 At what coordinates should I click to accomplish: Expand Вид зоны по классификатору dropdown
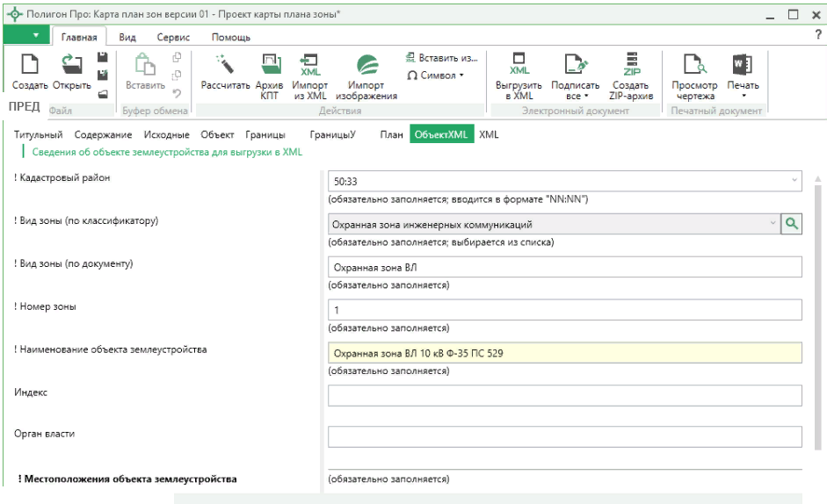point(773,224)
